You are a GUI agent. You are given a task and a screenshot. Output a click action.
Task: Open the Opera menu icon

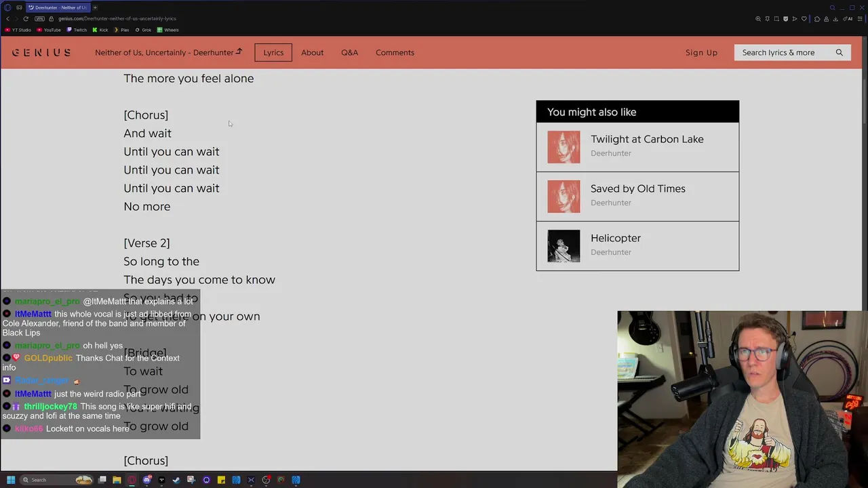(x=7, y=7)
